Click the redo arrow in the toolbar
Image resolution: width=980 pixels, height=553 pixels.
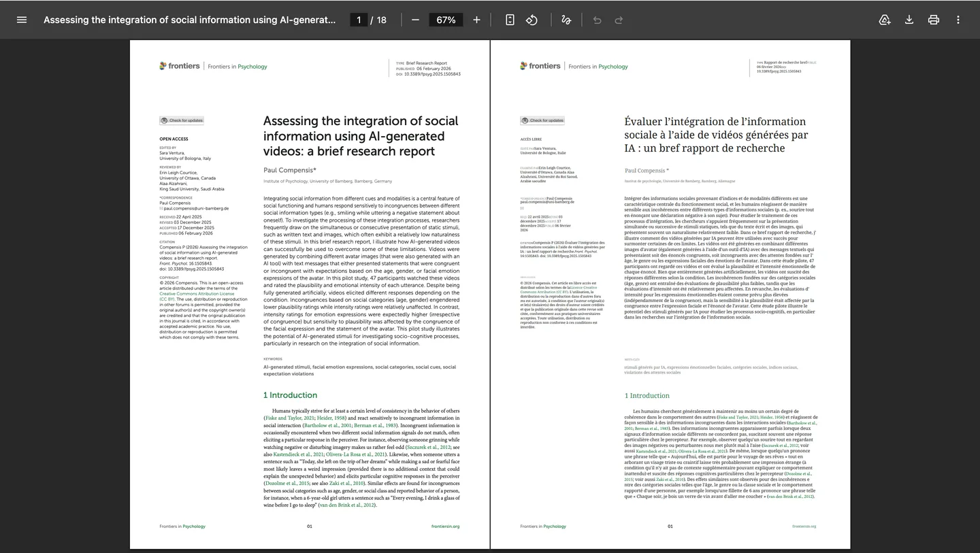(x=619, y=20)
